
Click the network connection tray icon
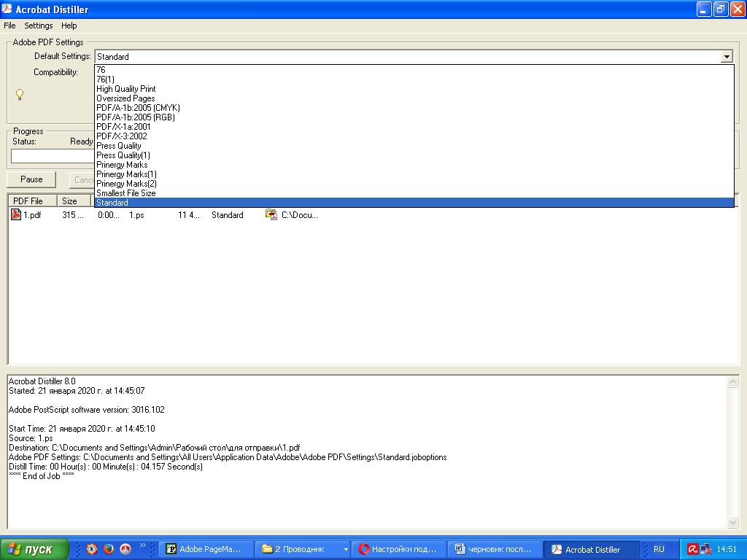[x=706, y=549]
